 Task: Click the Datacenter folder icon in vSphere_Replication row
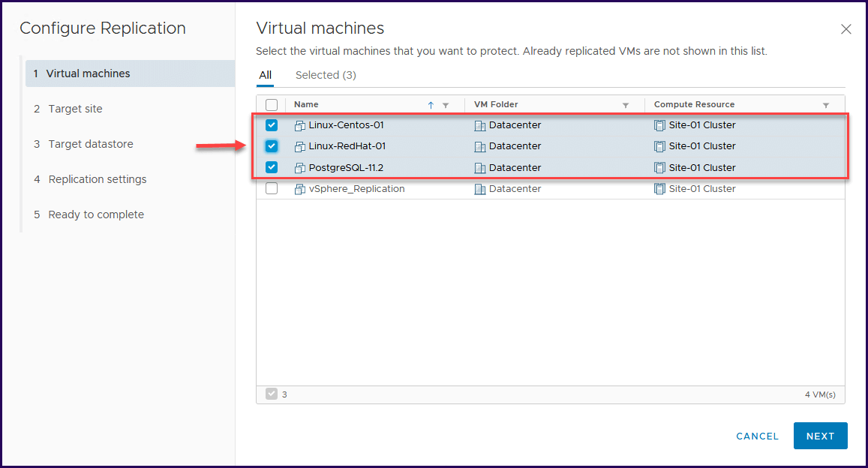pos(480,189)
